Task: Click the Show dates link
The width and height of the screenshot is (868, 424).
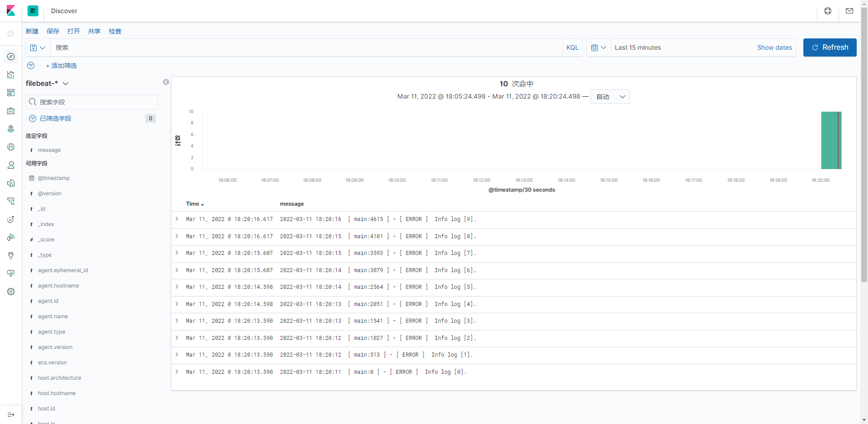Action: click(774, 47)
